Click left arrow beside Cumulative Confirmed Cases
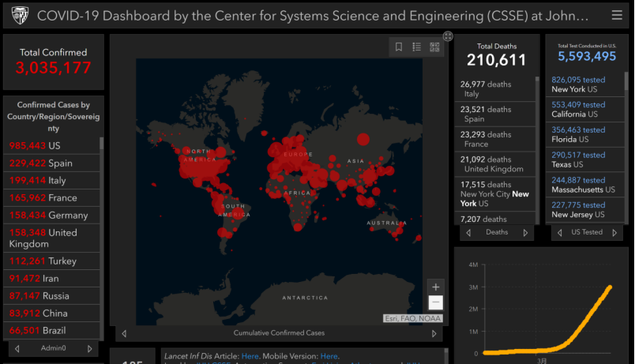Image resolution: width=635 pixels, height=364 pixels. [124, 334]
